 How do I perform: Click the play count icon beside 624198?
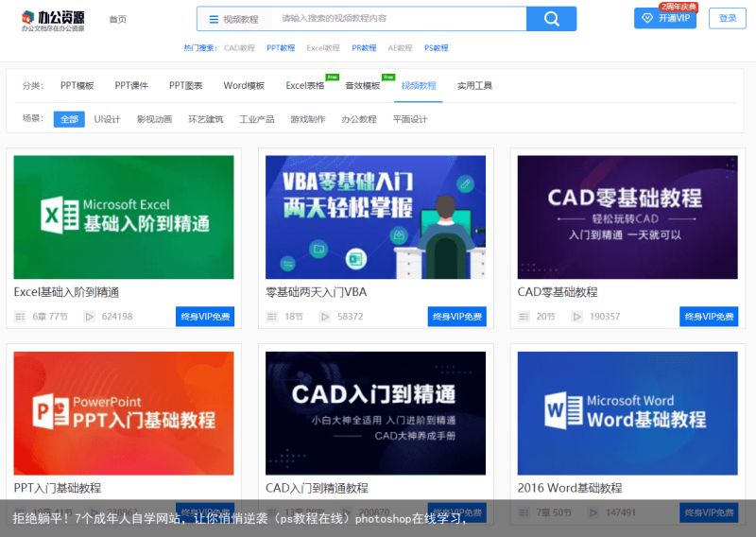(89, 317)
